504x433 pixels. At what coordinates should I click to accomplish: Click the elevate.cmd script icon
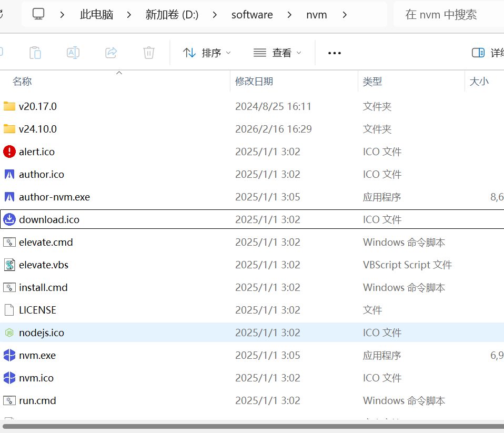click(9, 242)
